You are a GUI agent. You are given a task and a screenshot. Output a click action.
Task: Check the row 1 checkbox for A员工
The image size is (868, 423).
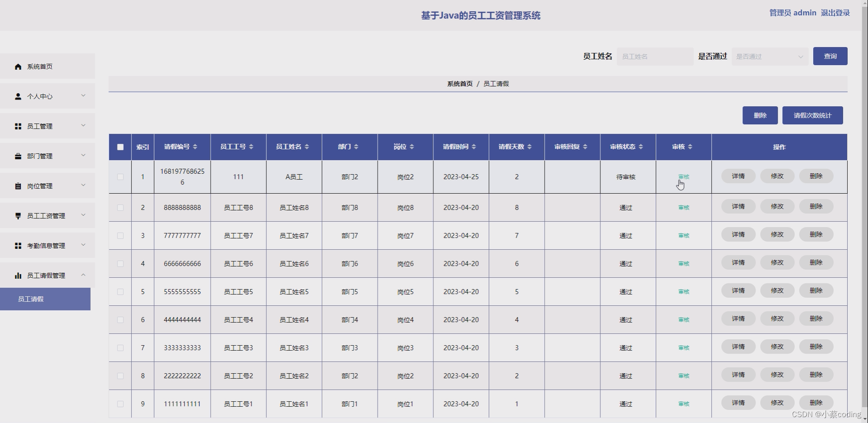(x=120, y=177)
